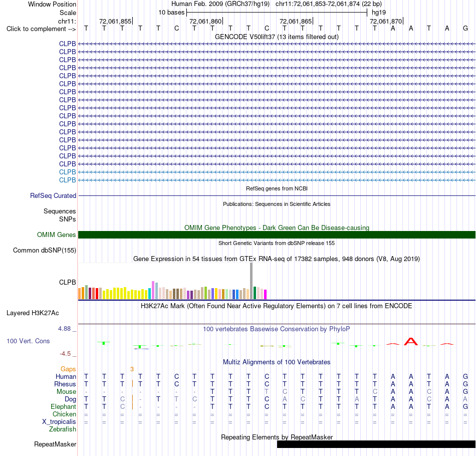Image resolution: width=476 pixels, height=456 pixels.
Task: Click the tall pink-violet bar in GTEx chart
Action: [x=153, y=290]
